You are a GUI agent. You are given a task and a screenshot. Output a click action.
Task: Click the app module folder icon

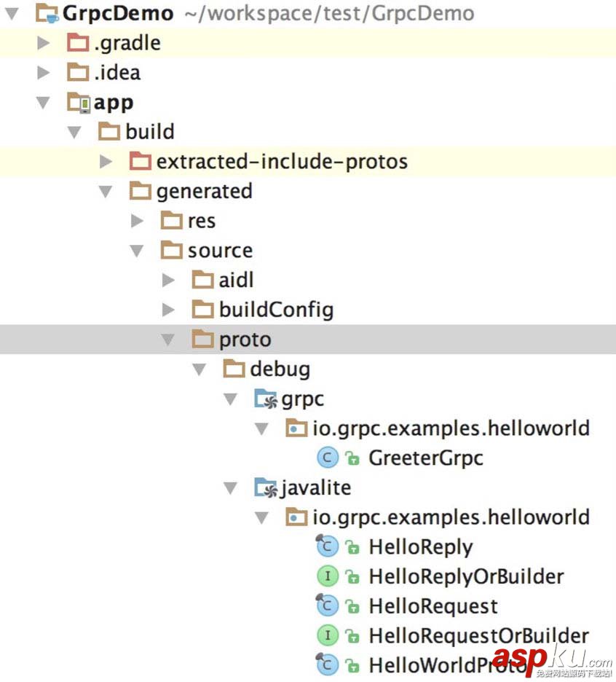(x=78, y=103)
